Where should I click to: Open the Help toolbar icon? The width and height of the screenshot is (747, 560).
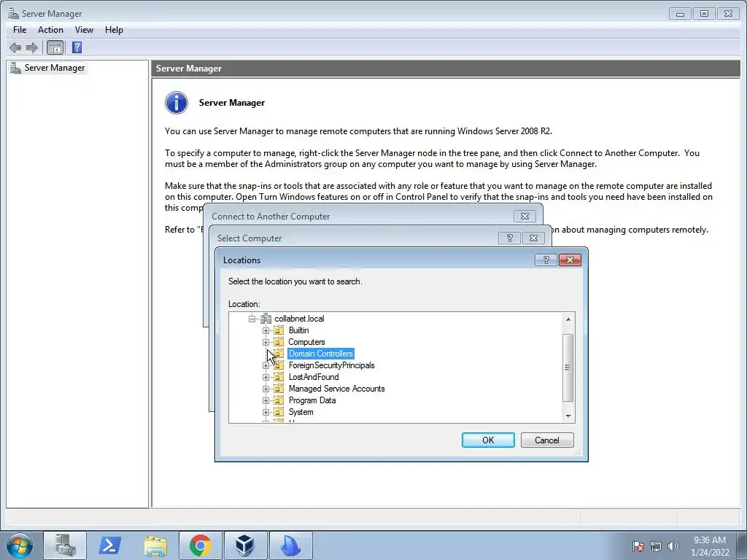point(77,47)
